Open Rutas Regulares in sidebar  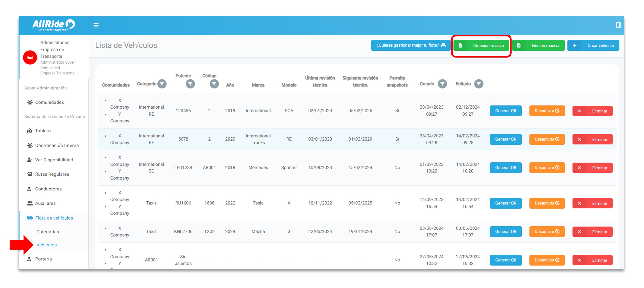(52, 174)
